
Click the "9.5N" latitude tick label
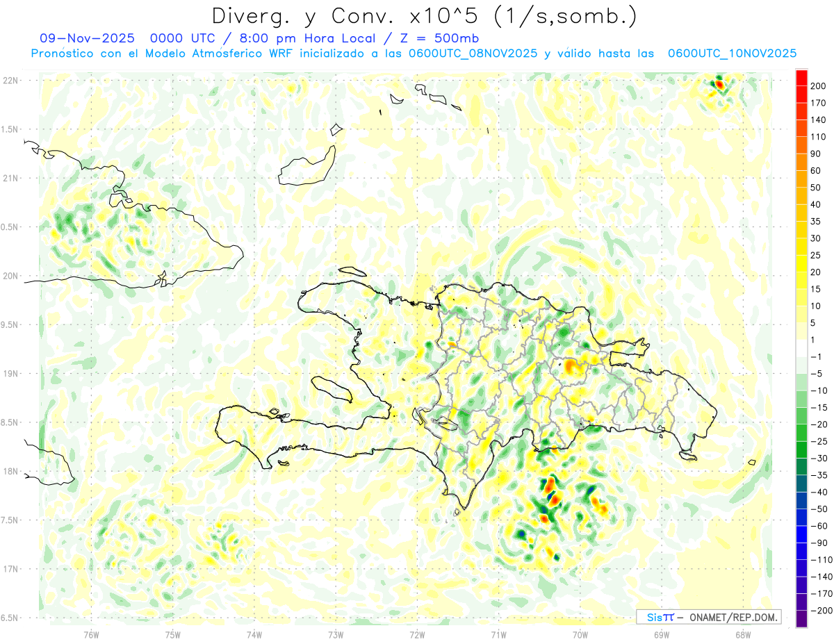[10, 325]
